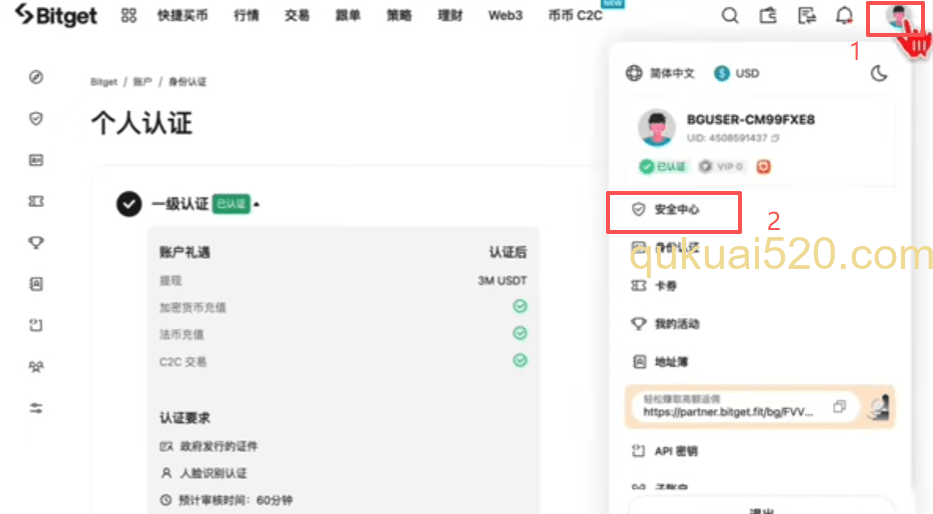Copy the partner referral link
The height and width of the screenshot is (514, 933).
pyautogui.click(x=840, y=407)
